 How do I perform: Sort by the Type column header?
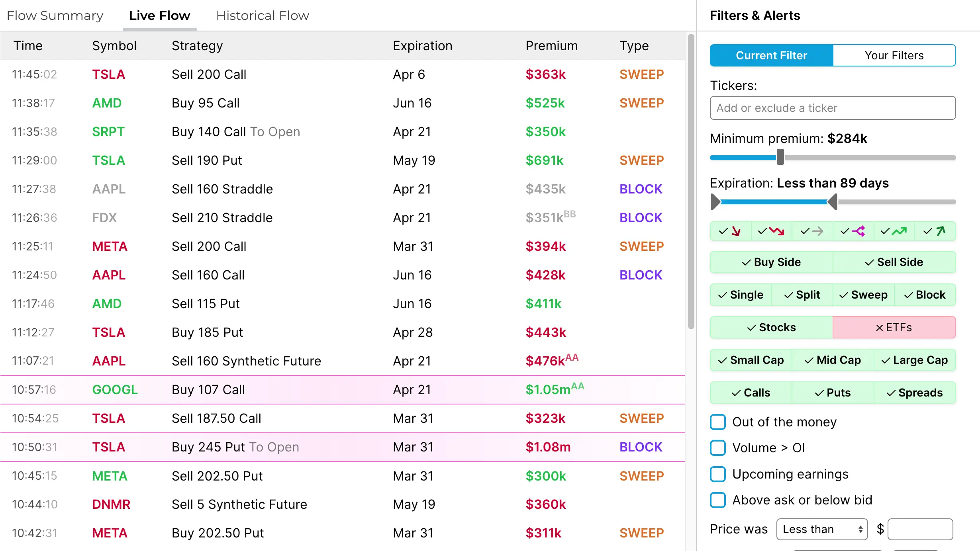point(634,46)
